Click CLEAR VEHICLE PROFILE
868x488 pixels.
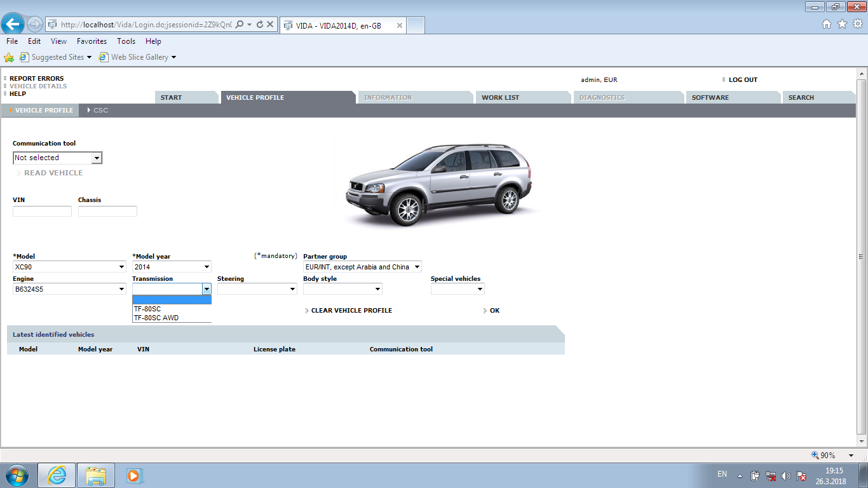(351, 311)
